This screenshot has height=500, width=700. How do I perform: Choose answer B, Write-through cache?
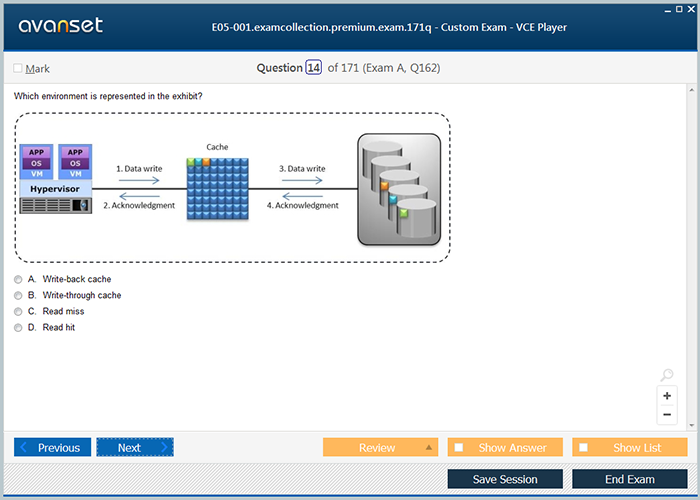pos(18,295)
